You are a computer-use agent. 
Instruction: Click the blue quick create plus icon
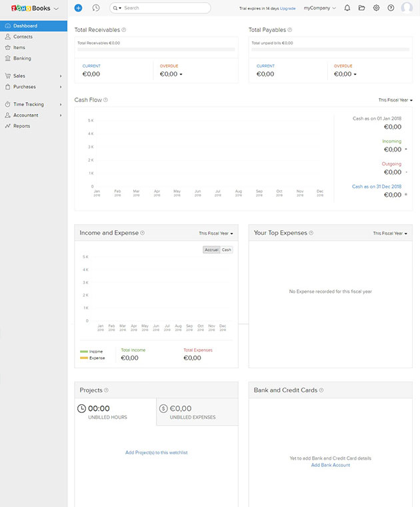pyautogui.click(x=78, y=8)
